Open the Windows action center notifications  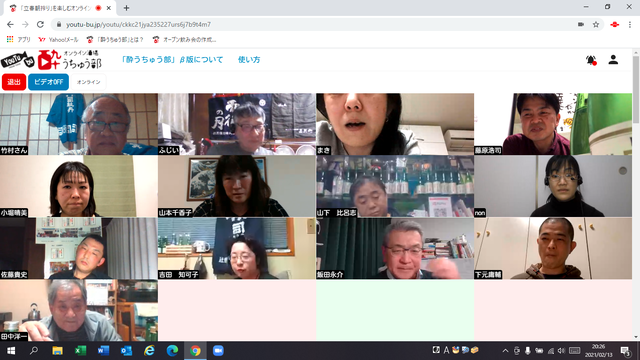(625, 351)
